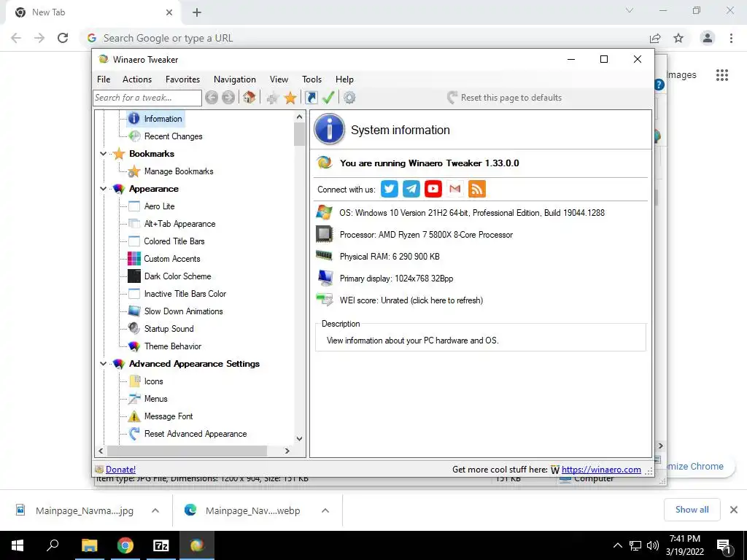
Task: Open the Favorites menu
Action: pyautogui.click(x=182, y=79)
